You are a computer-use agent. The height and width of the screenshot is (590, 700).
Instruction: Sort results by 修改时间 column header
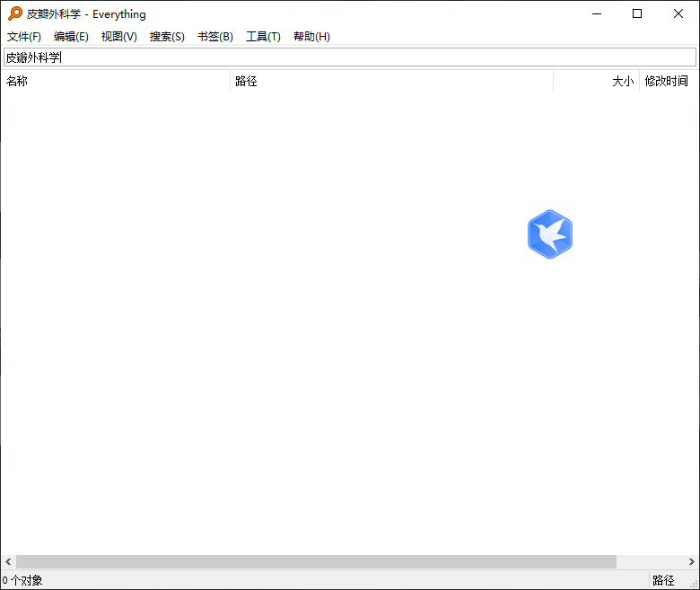pos(669,81)
